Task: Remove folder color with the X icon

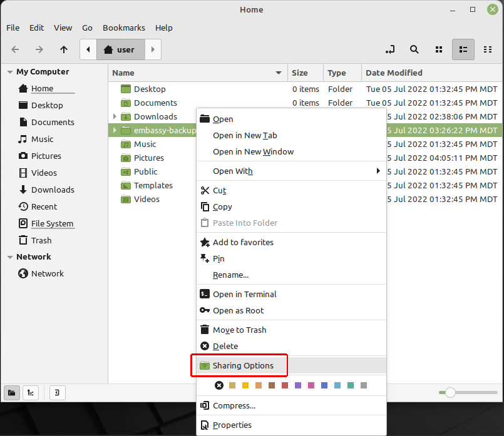Action: 219,385
